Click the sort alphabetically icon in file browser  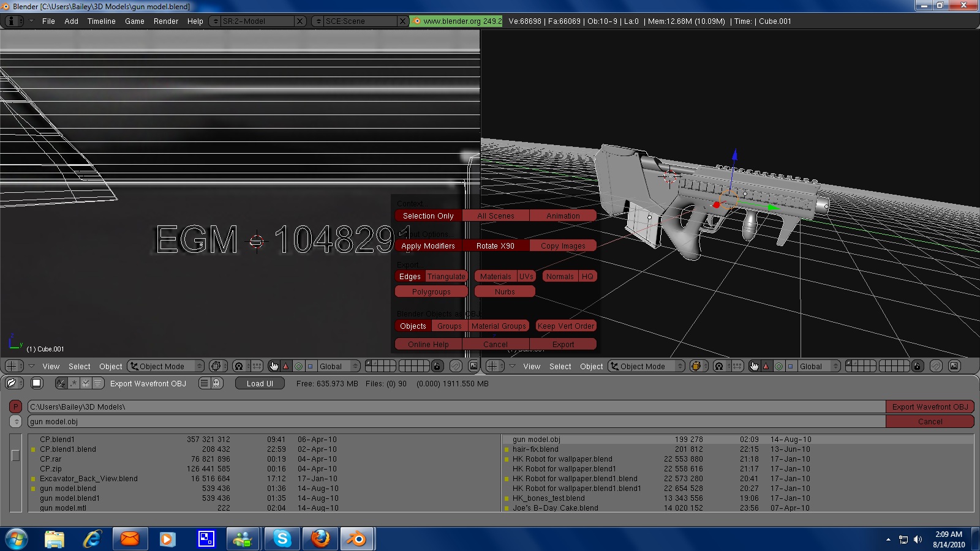pyautogui.click(x=61, y=383)
